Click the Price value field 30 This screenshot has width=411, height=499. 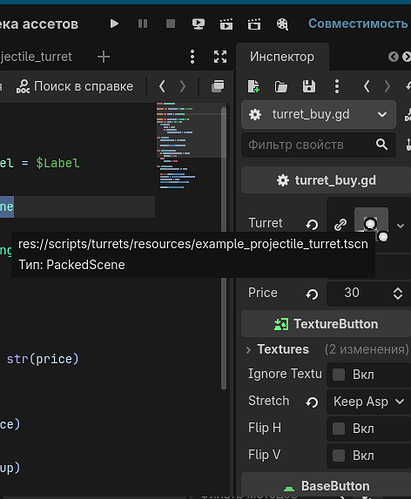(x=352, y=293)
